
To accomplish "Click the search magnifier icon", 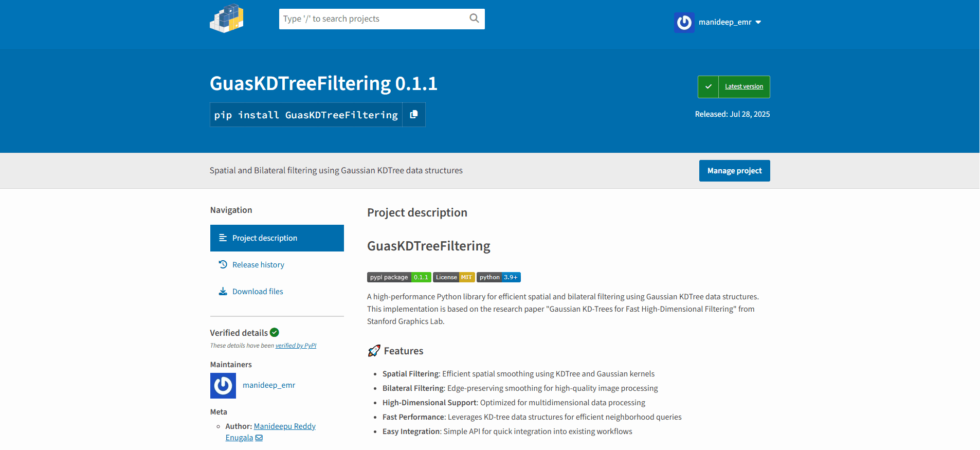I will tap(474, 19).
